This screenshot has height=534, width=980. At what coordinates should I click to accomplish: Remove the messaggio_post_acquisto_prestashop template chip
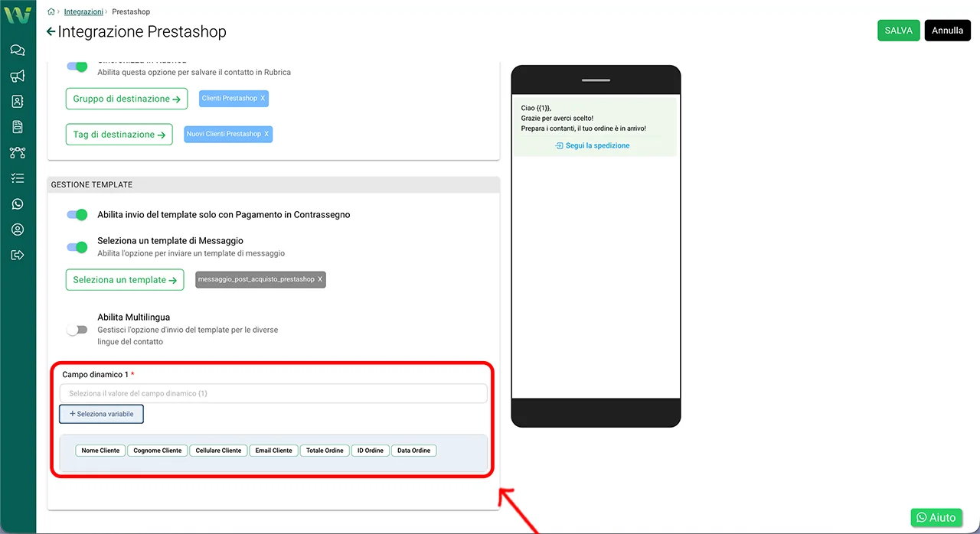pyautogui.click(x=320, y=280)
